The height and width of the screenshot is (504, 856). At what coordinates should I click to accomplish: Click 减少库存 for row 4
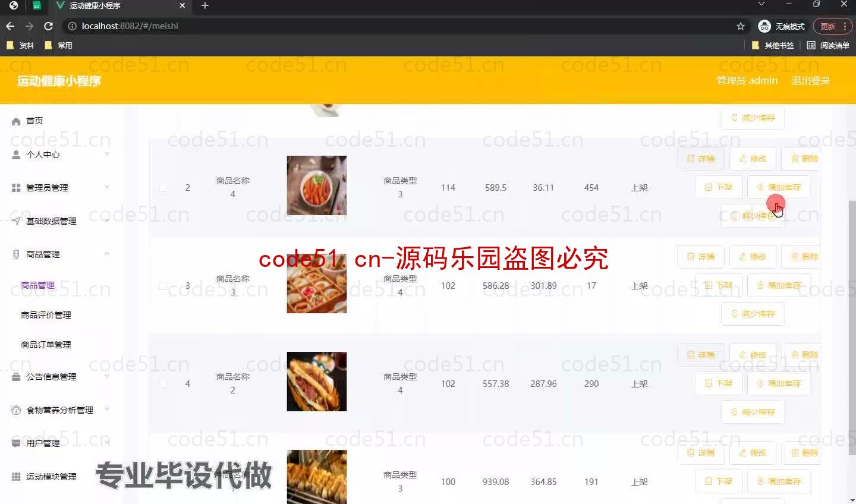click(753, 412)
